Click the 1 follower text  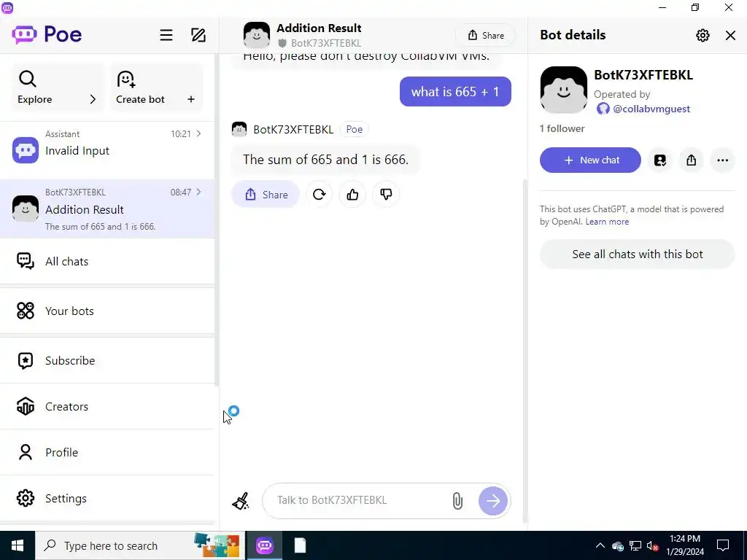[562, 128]
